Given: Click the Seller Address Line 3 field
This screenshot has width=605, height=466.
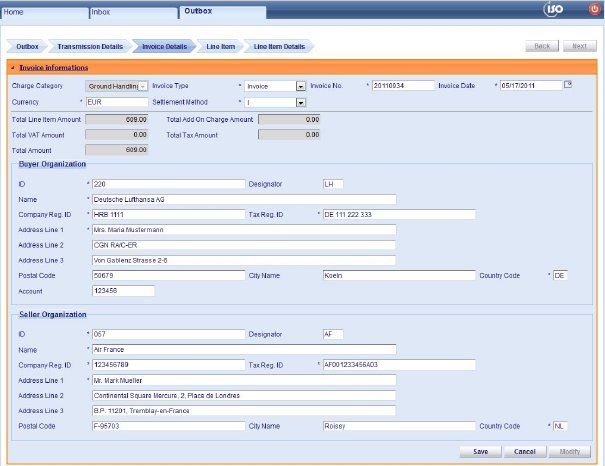Looking at the screenshot, I should point(244,411).
